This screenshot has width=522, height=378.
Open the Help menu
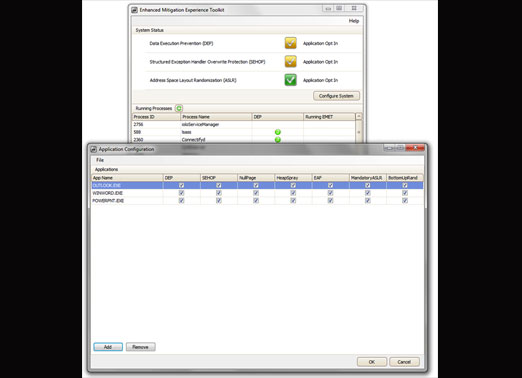(354, 21)
